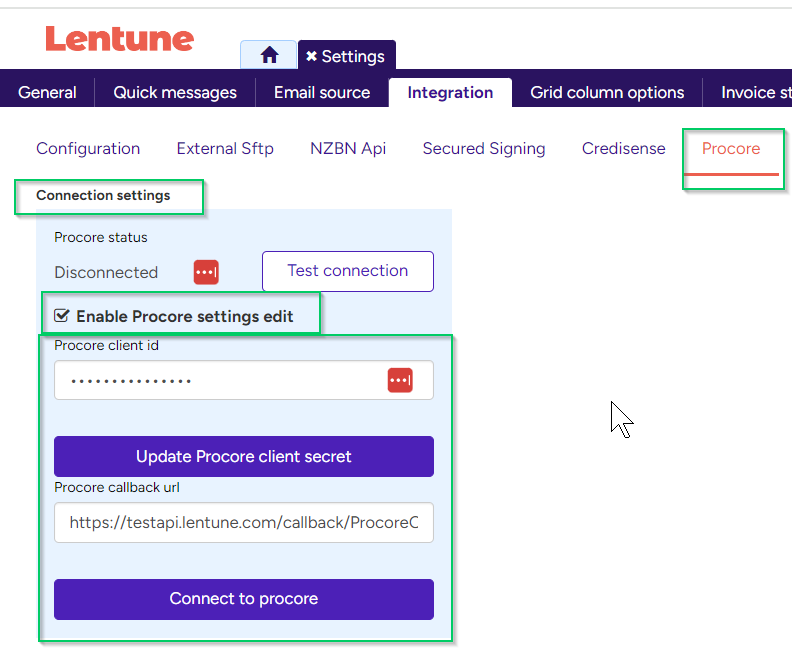792x655 pixels.
Task: Click the Connect to procore button
Action: click(x=244, y=599)
